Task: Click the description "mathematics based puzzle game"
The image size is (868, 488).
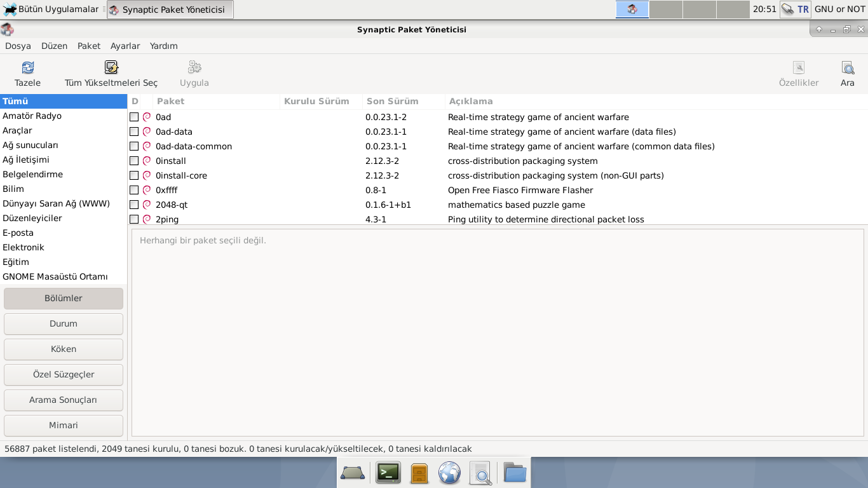Action: click(x=517, y=205)
